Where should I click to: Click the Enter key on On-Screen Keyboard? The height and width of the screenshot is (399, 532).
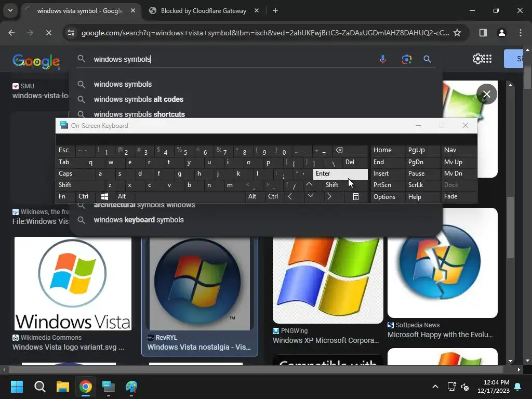(x=340, y=174)
